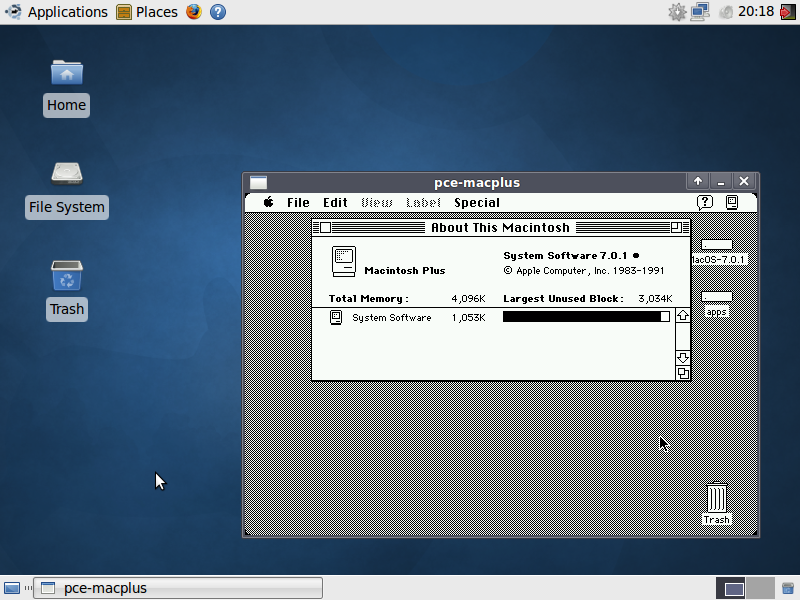Screen dimensions: 800x600
Task: Click the Largest Unused Block 3,034K value
Action: 655,298
